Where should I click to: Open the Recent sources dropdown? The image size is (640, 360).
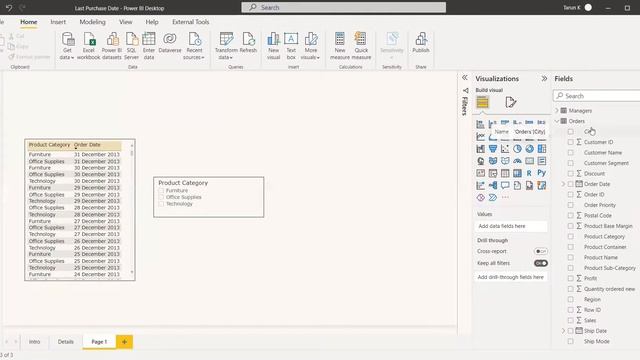[194, 54]
